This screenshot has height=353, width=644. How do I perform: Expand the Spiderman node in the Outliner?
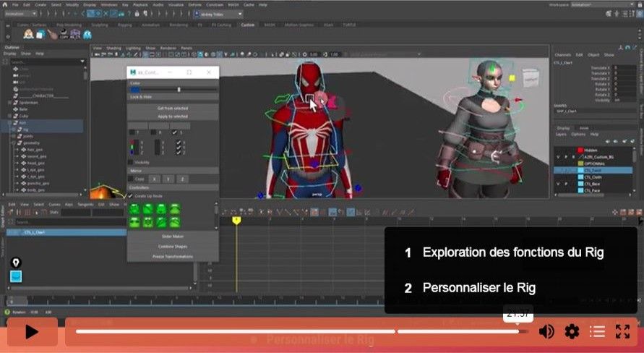click(x=9, y=103)
